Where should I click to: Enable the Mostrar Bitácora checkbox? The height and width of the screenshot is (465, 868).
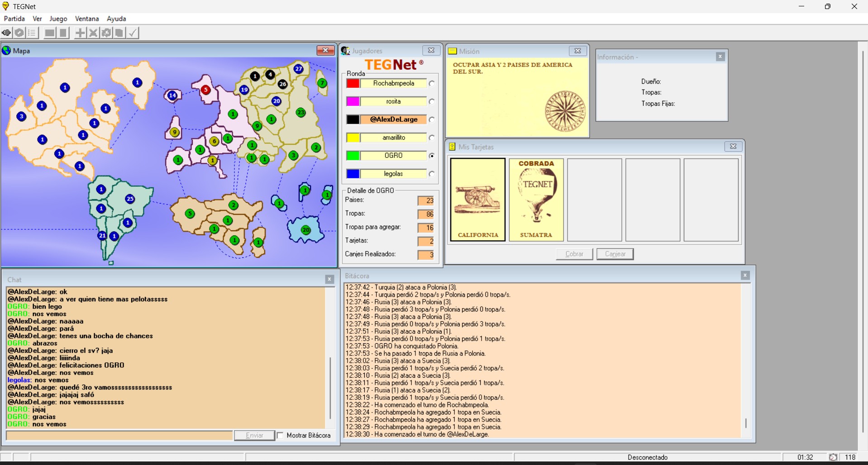click(x=281, y=436)
